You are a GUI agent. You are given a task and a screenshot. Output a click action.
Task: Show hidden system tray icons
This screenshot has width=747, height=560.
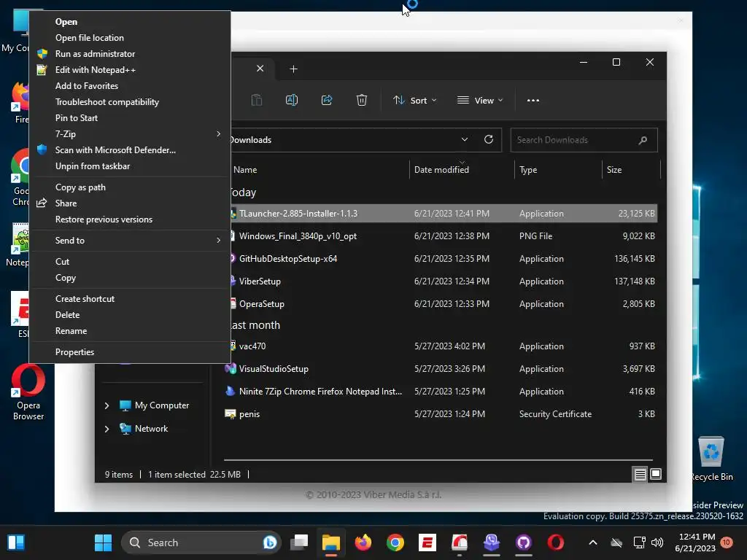click(592, 542)
